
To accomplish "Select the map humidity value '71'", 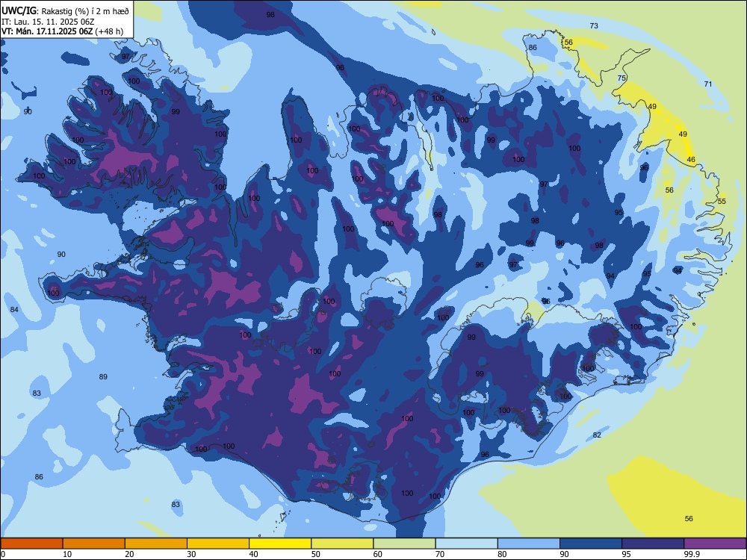I will 708,84.
